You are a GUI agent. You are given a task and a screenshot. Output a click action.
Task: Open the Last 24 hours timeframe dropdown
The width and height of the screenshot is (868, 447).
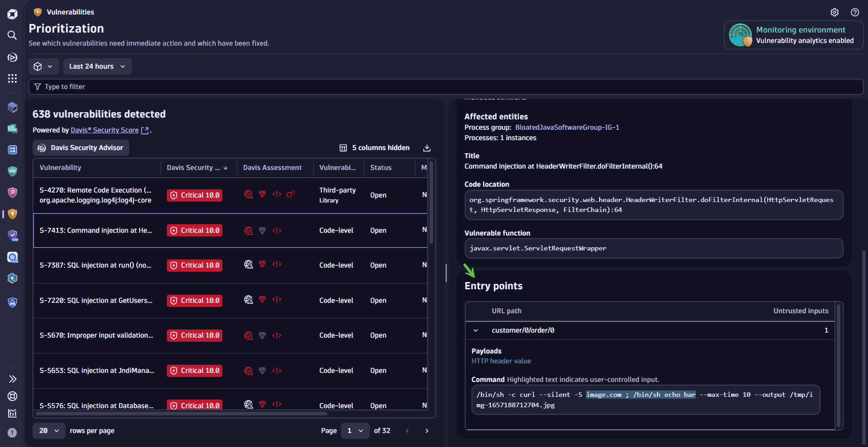[97, 66]
